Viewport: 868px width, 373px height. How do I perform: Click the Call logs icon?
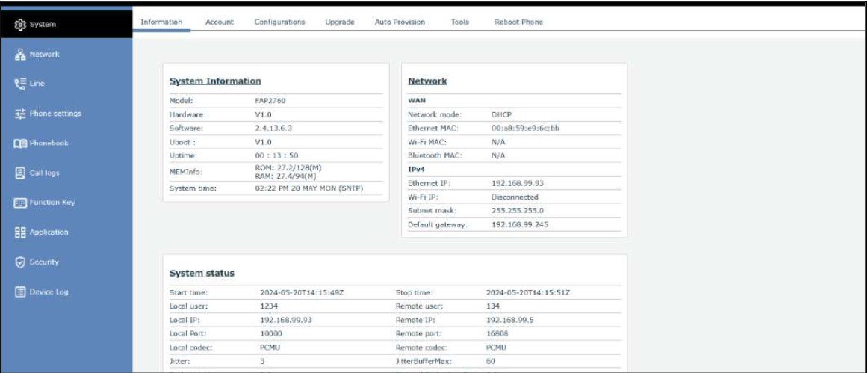tap(20, 173)
